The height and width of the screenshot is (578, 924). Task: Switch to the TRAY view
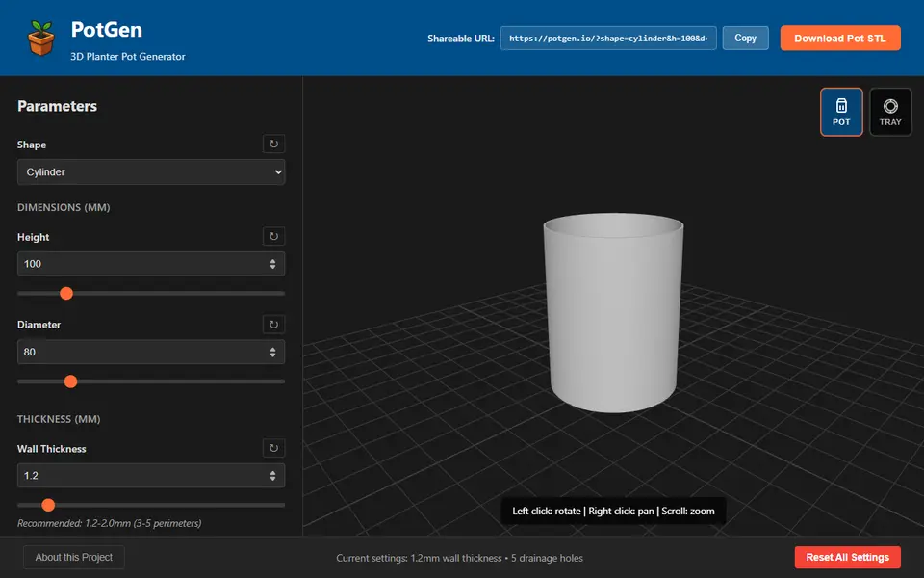point(889,112)
